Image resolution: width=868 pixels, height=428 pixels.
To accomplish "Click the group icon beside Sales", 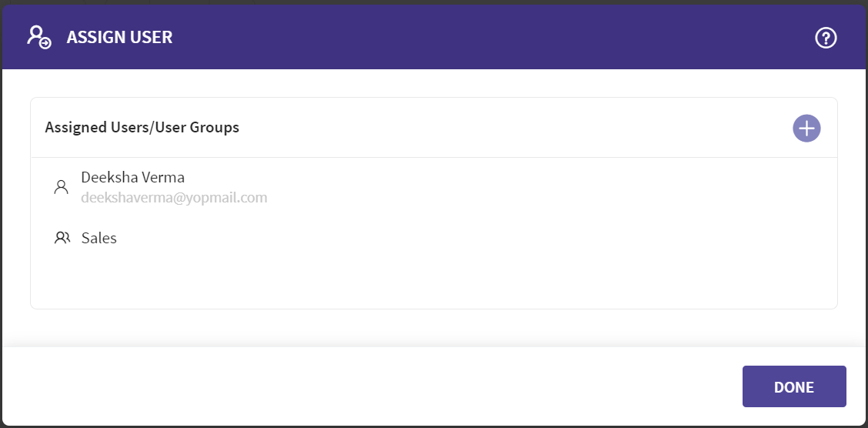I will coord(62,238).
